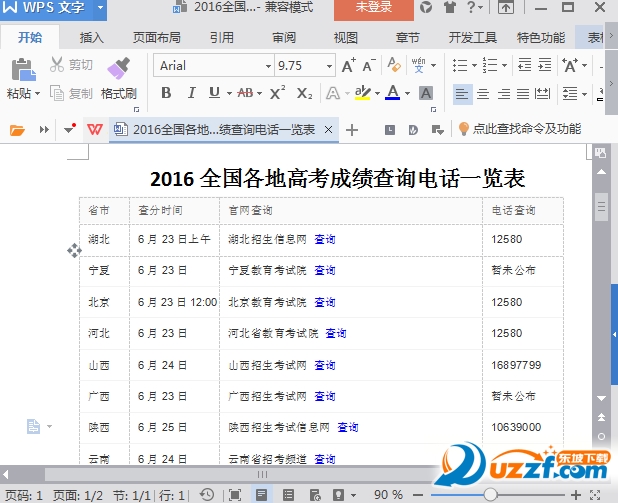Viewport: 618px width, 503px height.
Task: Enable center text alignment
Action: pyautogui.click(x=483, y=94)
